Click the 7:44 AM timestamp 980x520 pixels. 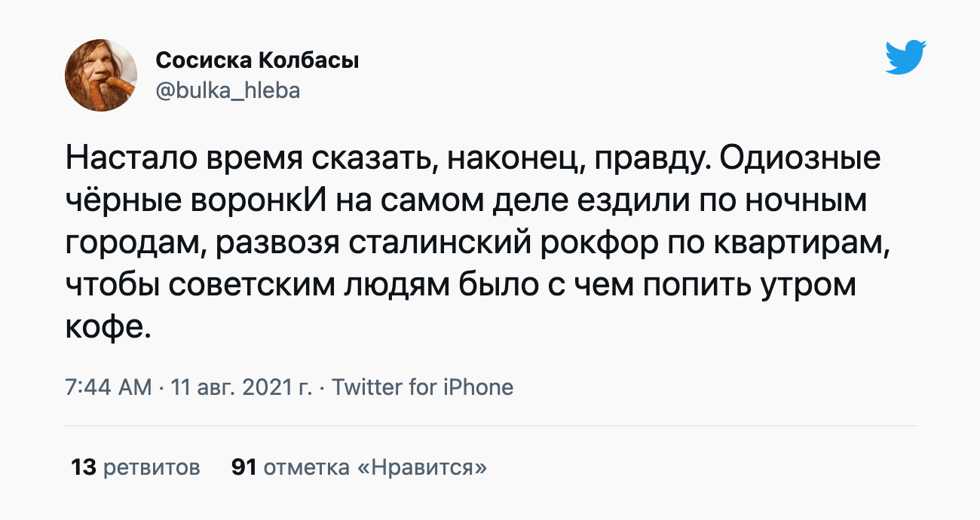tap(109, 387)
